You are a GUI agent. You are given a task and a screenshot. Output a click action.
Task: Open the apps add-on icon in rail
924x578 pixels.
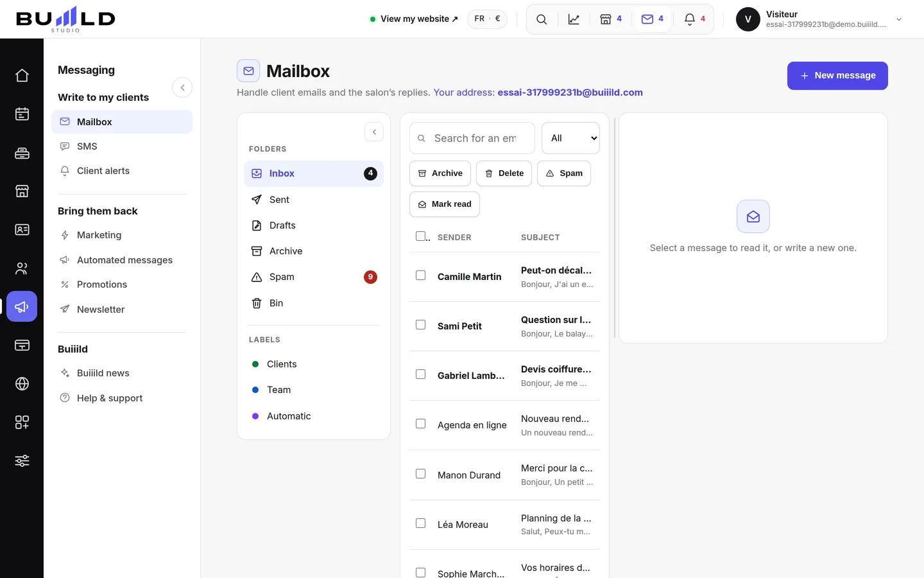pyautogui.click(x=22, y=422)
